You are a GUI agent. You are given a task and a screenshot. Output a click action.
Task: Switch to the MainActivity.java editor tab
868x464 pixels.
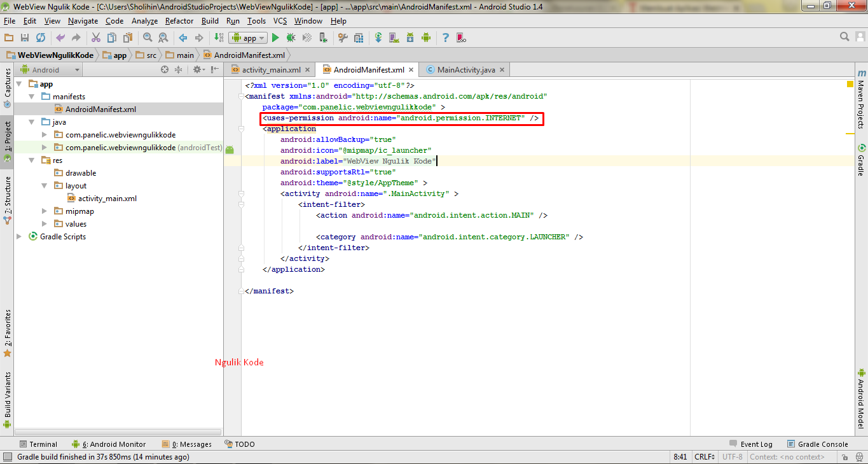click(466, 70)
